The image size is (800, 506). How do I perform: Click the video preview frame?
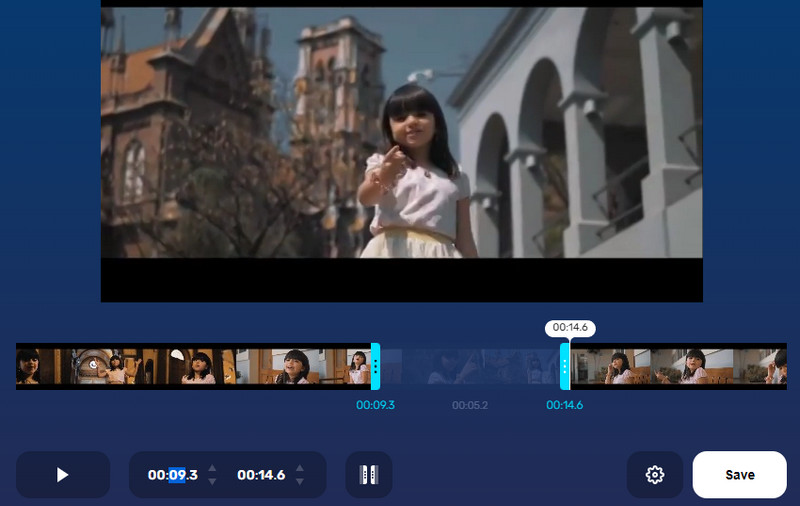[x=402, y=151]
